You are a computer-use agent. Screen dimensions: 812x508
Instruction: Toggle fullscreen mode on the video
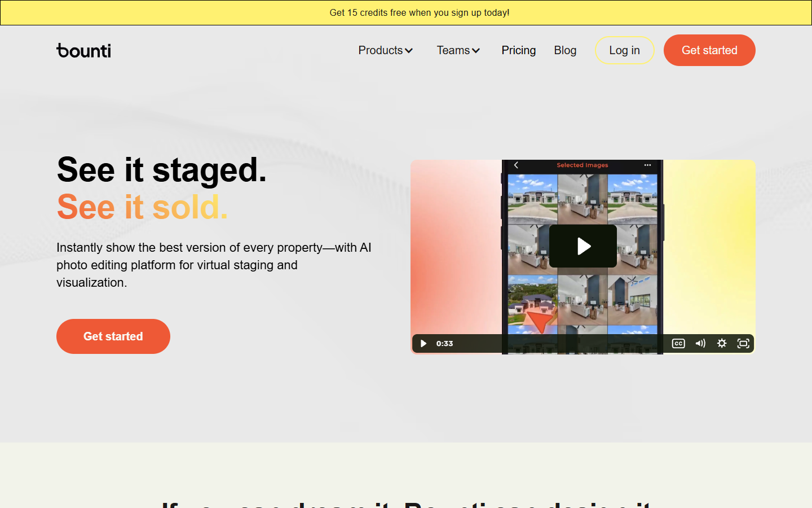click(743, 343)
